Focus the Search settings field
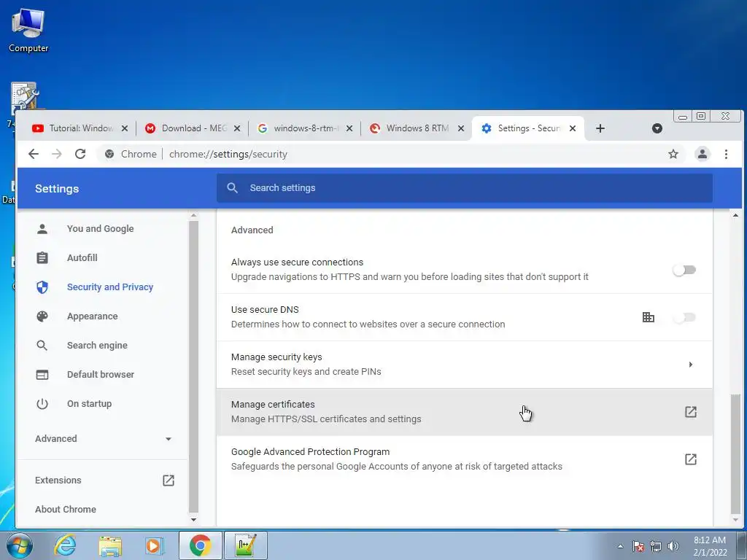This screenshot has height=560, width=747. tap(465, 187)
